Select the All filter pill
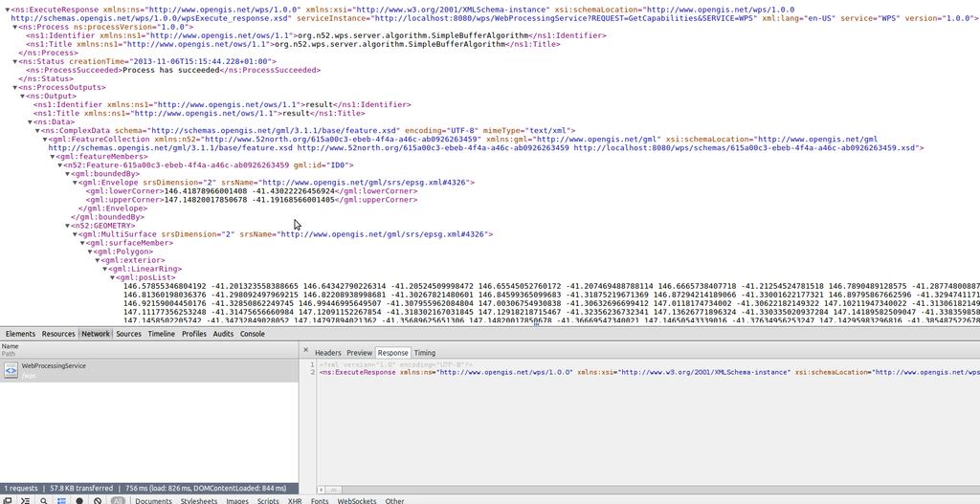 118,501
